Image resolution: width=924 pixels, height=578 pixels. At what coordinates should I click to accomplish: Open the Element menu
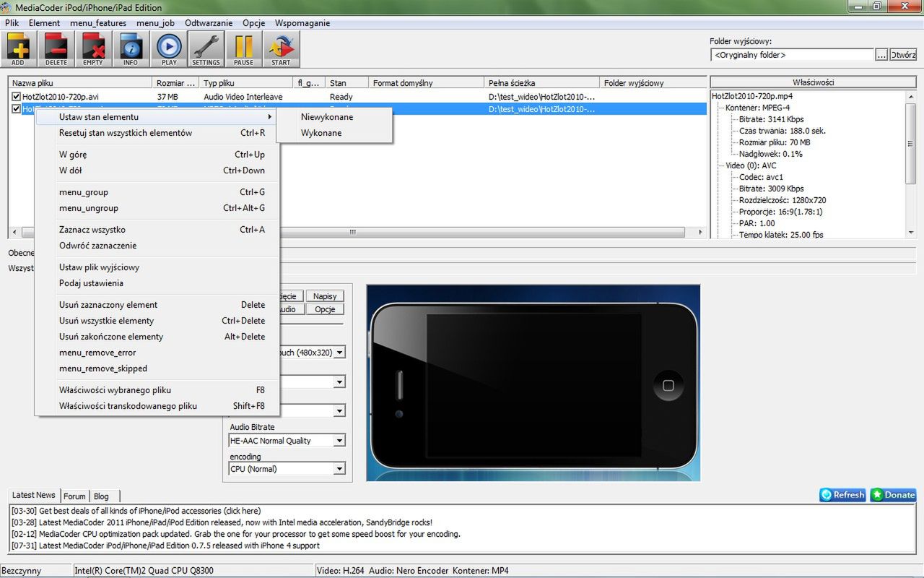[44, 23]
